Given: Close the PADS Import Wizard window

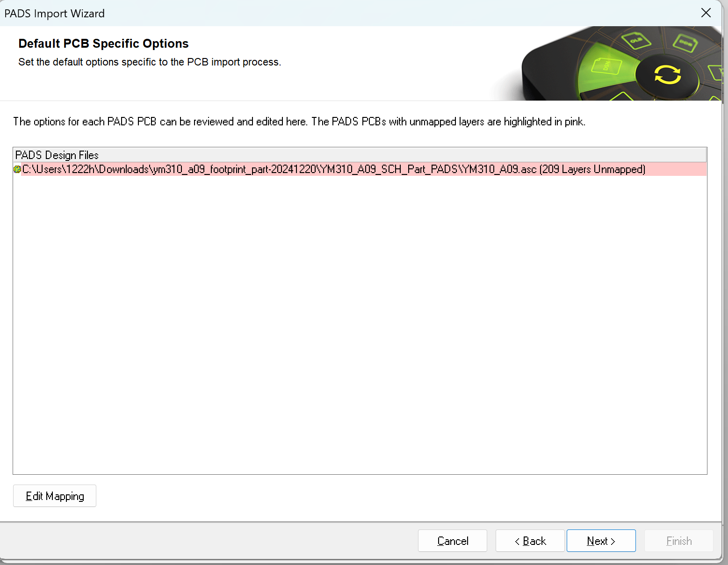Looking at the screenshot, I should [x=706, y=13].
